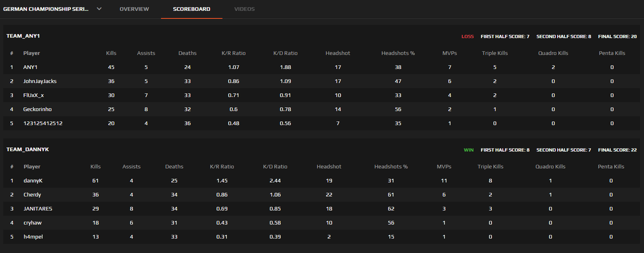644x253 pixels.
Task: Click JohnJayJacks' headshots percentage 47
Action: (398, 81)
